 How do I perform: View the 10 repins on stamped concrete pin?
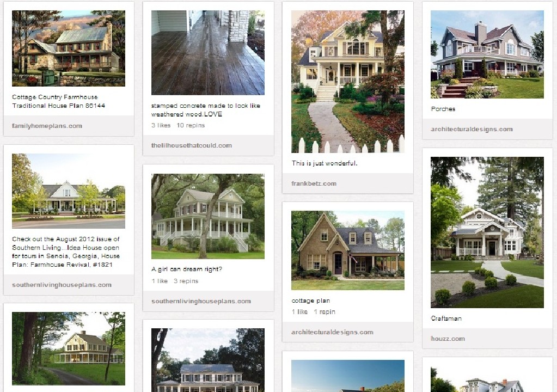[191, 125]
